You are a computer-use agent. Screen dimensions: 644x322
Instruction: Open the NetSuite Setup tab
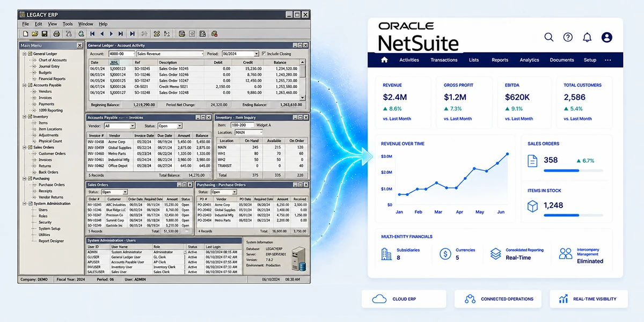[590, 60]
